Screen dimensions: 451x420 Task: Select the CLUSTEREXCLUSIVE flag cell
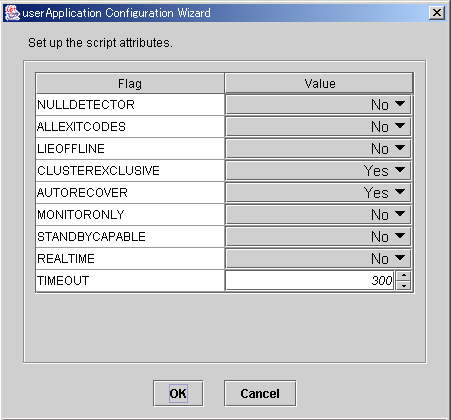(130, 171)
